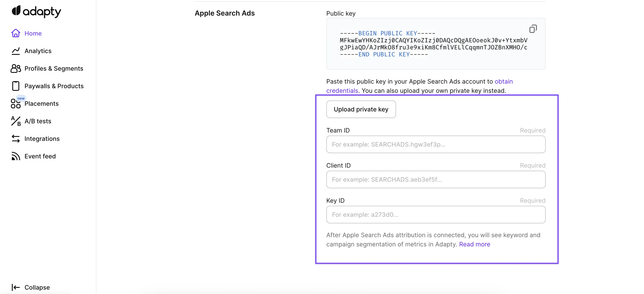The height and width of the screenshot is (294, 644).
Task: Click the Analytics chart icon
Action: coord(16,51)
